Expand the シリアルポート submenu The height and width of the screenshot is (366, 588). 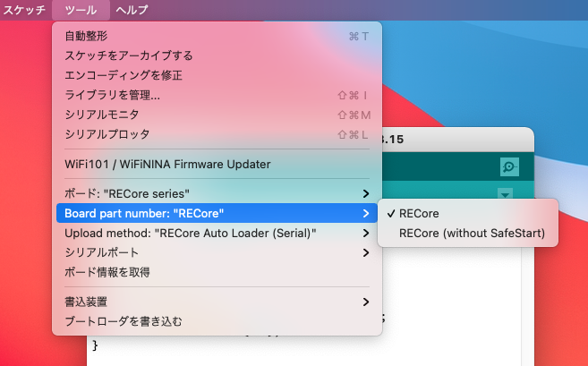pos(217,252)
